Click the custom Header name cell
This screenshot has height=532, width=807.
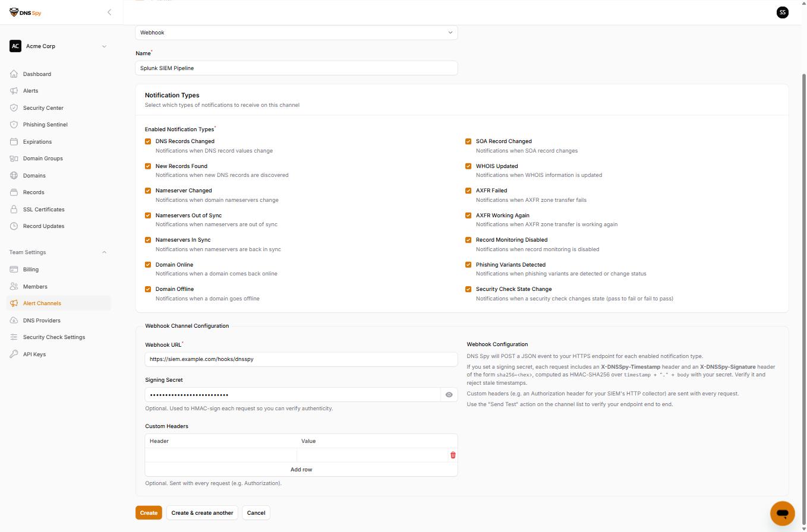pos(221,455)
